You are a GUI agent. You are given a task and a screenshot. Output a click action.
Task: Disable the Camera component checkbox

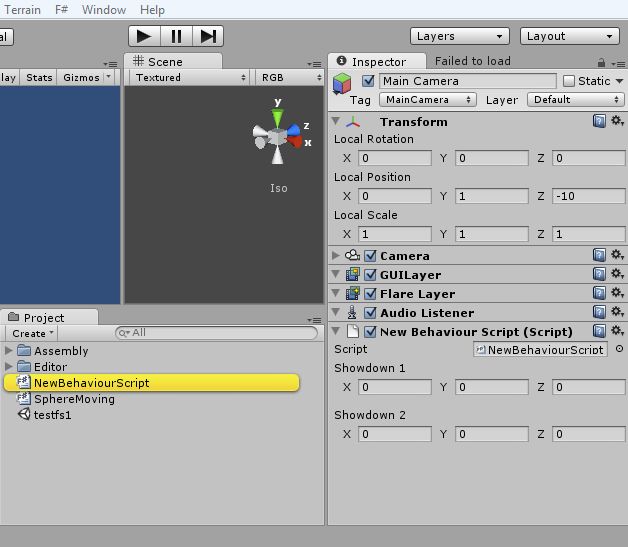(370, 255)
